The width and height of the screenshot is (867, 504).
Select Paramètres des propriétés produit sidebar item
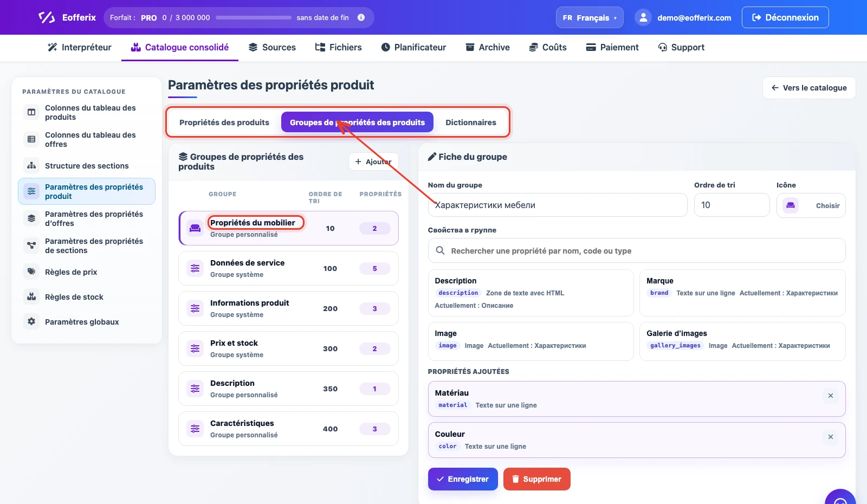pos(87,191)
